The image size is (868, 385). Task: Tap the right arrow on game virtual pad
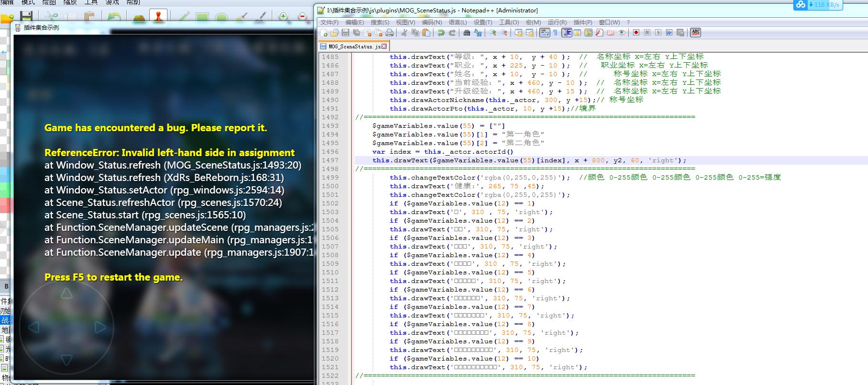click(100, 328)
